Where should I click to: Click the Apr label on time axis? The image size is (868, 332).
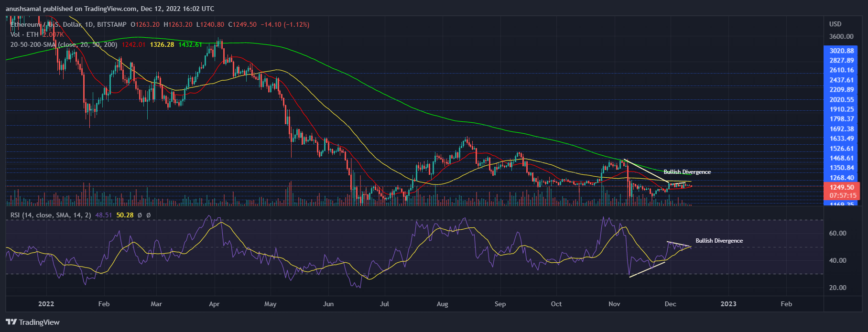coord(214,304)
